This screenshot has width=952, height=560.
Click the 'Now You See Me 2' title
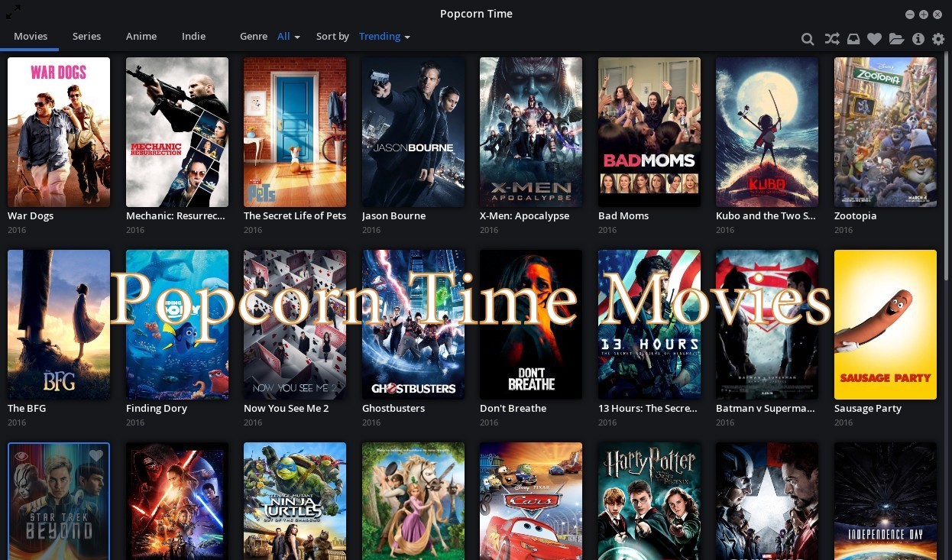tap(287, 409)
